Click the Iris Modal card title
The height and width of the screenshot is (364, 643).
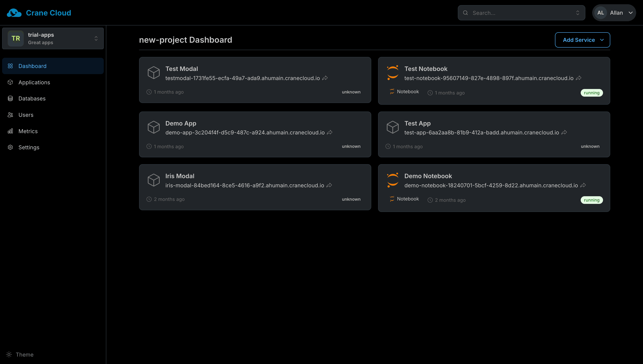coord(180,176)
